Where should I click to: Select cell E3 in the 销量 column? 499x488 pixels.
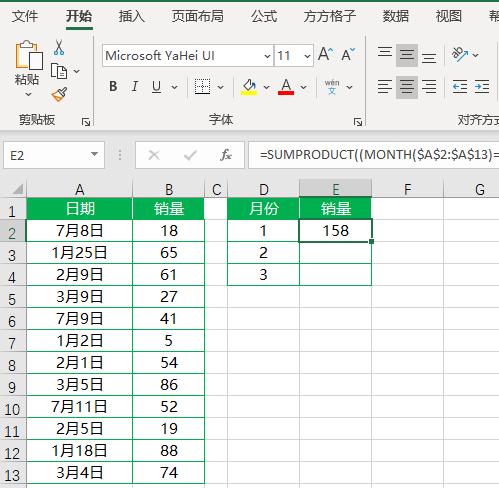pyautogui.click(x=335, y=253)
